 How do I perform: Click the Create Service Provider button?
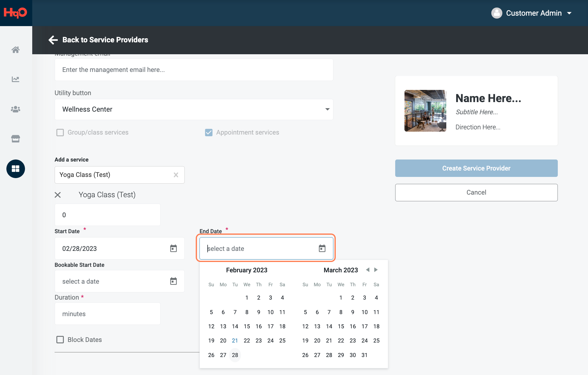pos(476,168)
